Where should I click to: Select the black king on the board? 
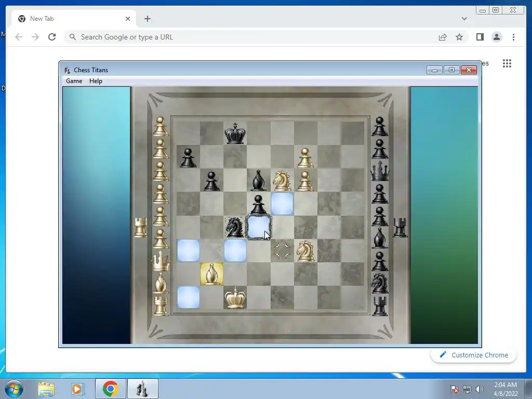(x=235, y=134)
